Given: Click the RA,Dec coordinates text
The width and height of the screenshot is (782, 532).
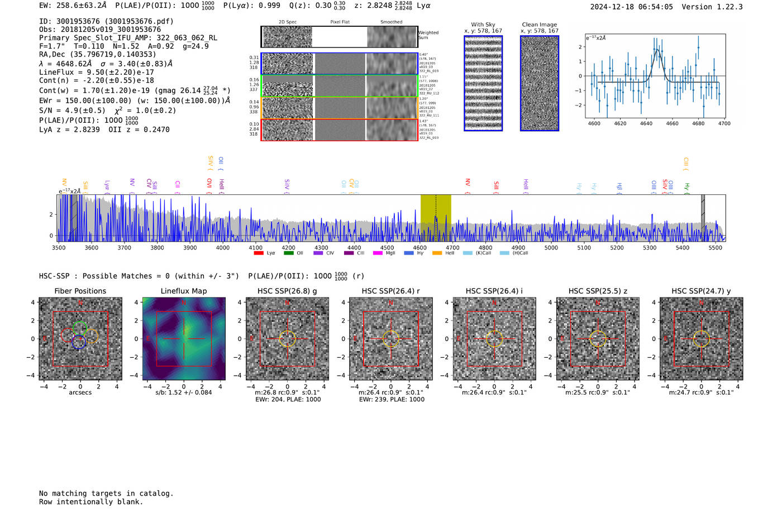Looking at the screenshot, I should coord(98,55).
